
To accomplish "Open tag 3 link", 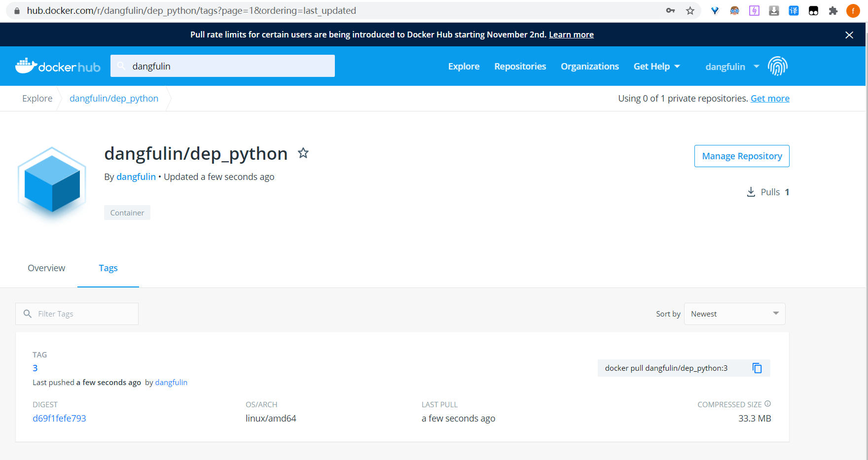I will [35, 368].
